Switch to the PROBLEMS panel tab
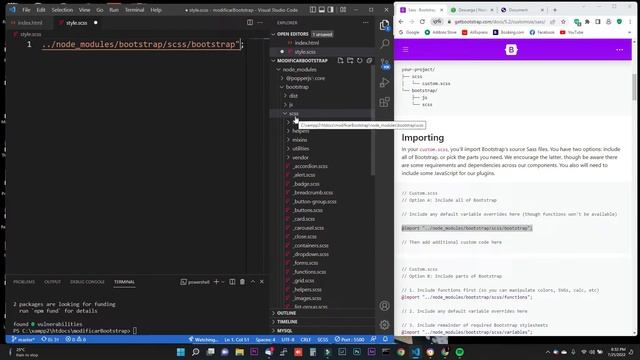Viewport: 640px width, 360px height. 24,282
